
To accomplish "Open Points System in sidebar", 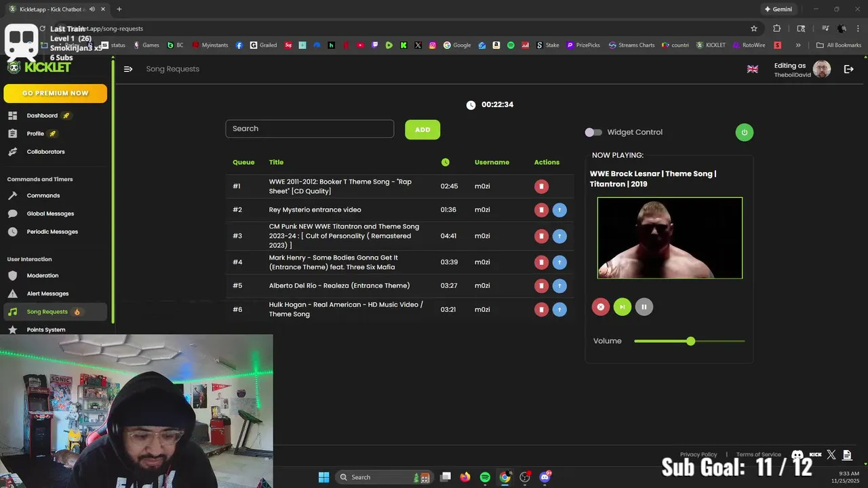I will pyautogui.click(x=46, y=330).
